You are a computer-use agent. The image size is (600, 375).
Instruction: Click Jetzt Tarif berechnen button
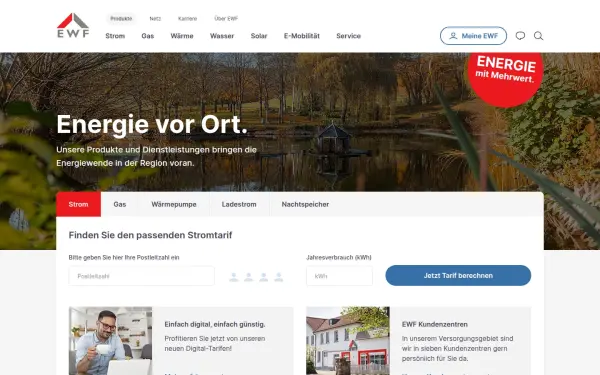click(x=458, y=276)
